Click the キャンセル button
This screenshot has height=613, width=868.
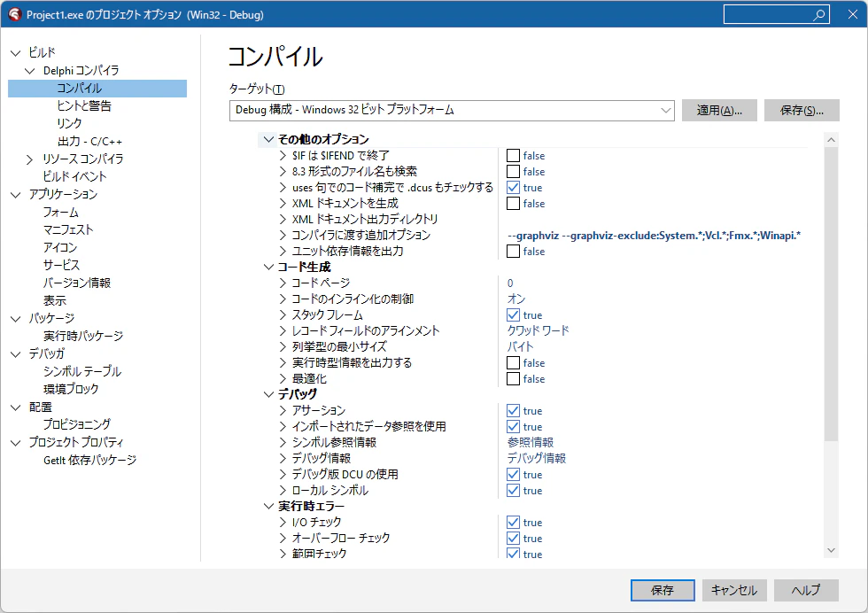(734, 590)
